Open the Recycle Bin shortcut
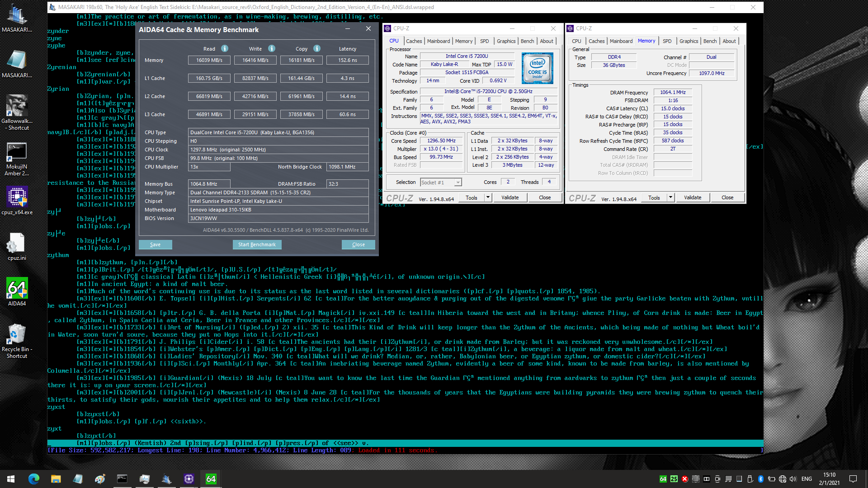Viewport: 868px width, 488px height. tap(17, 341)
